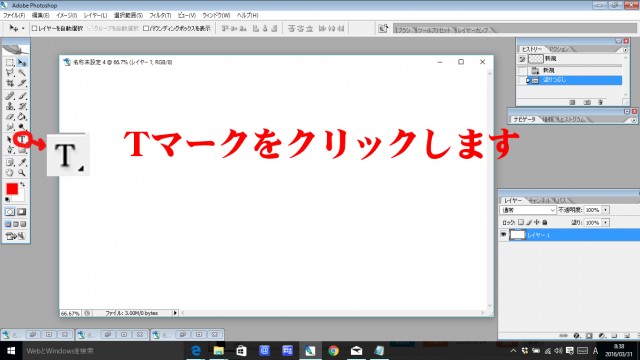Viewport: 640px width, 360px height.
Task: Select the Shape tool
Action: tap(22, 150)
